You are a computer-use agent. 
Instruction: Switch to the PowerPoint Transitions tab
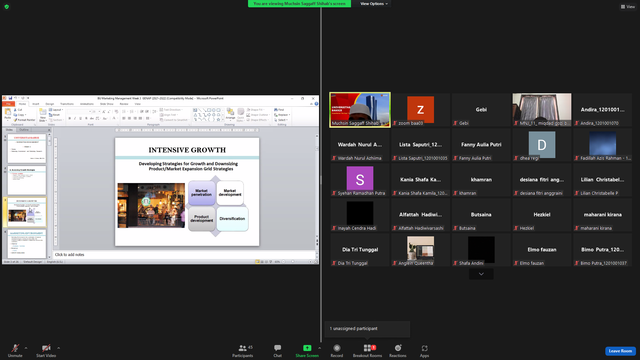click(67, 104)
